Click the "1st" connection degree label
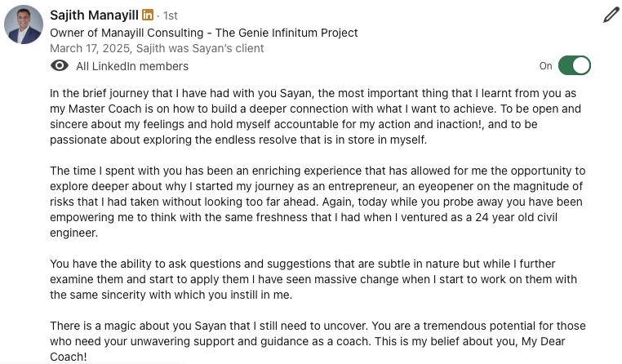The width and height of the screenshot is (622, 364). [170, 16]
